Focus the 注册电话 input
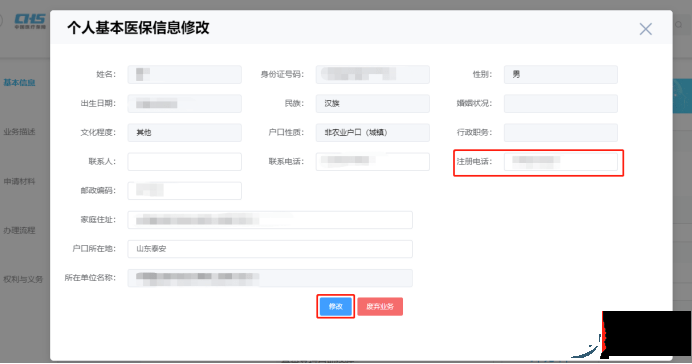 tap(560, 162)
